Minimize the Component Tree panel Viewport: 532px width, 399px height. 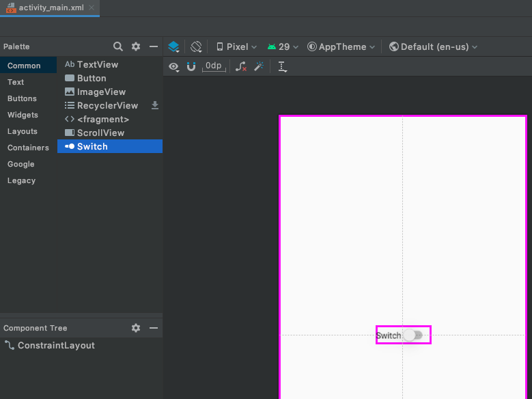click(154, 328)
